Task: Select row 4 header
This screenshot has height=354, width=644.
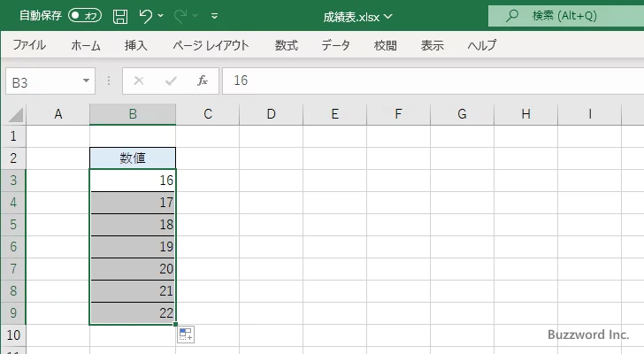Action: point(13,203)
